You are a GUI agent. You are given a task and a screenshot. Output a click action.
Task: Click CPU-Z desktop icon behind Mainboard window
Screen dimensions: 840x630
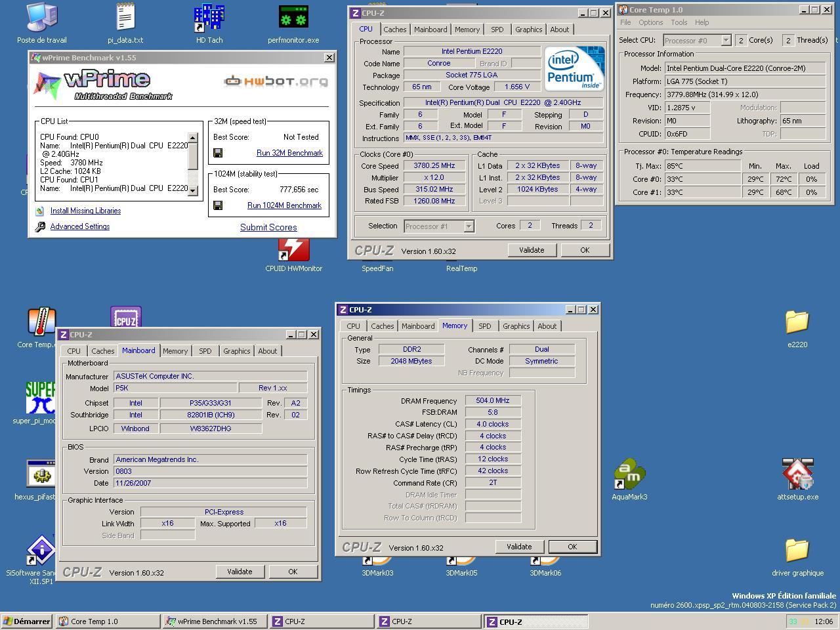point(126,316)
